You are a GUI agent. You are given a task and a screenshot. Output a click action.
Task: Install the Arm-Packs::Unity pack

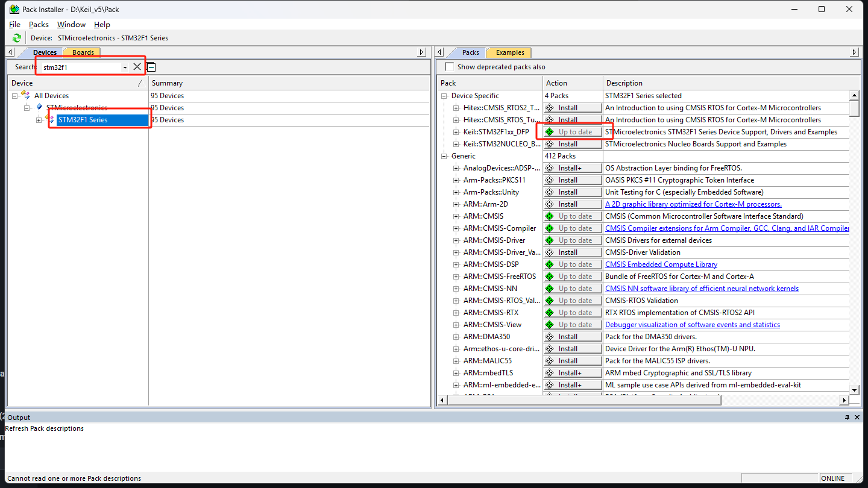pos(573,192)
